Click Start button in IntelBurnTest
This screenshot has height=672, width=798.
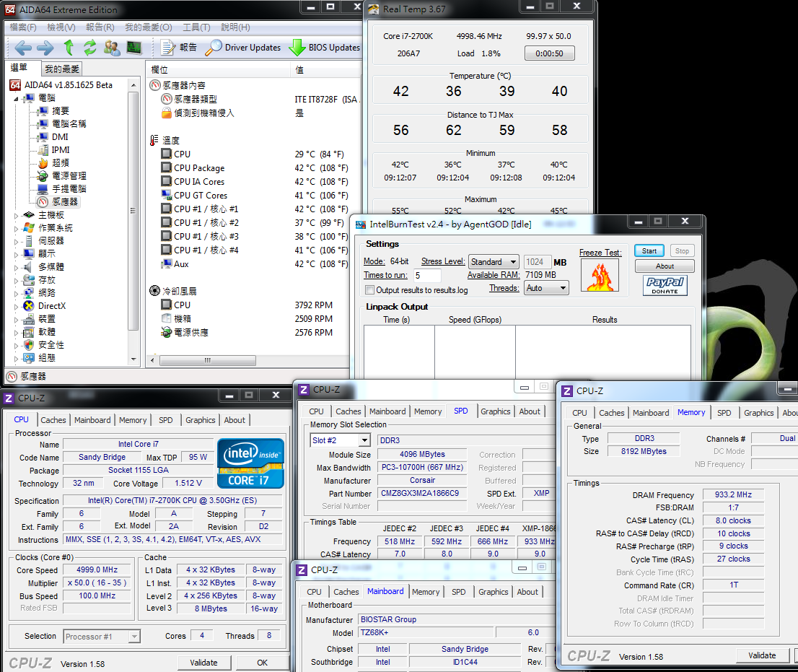coord(649,251)
